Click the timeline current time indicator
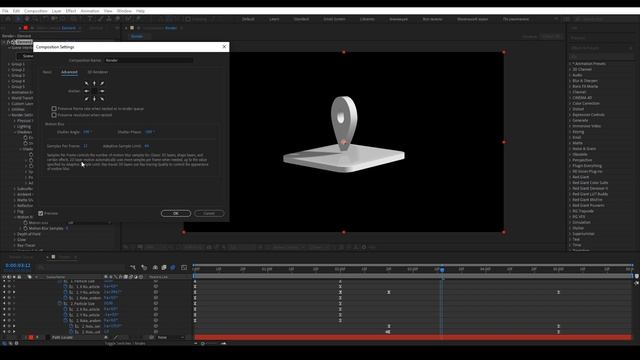This screenshot has height=360, width=640. [x=442, y=269]
